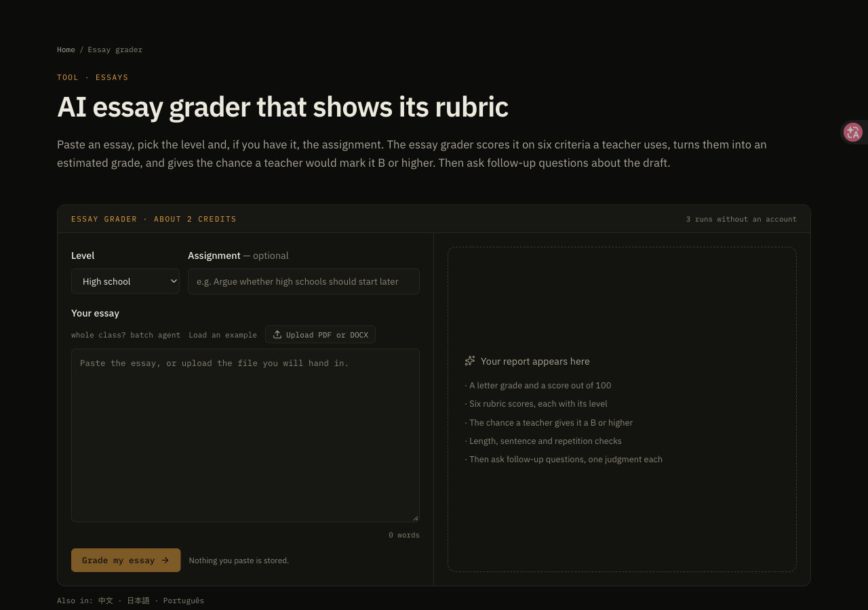Click the '0 words' counter text
868x610 pixels.
click(x=404, y=535)
